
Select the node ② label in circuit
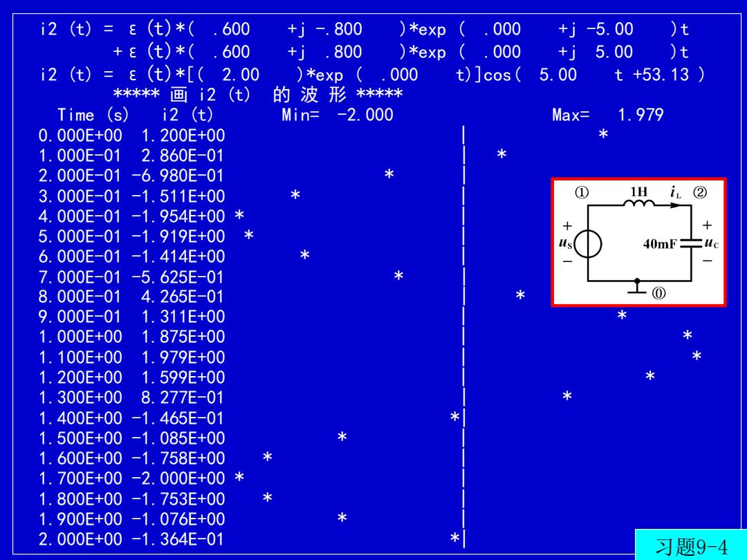[700, 192]
